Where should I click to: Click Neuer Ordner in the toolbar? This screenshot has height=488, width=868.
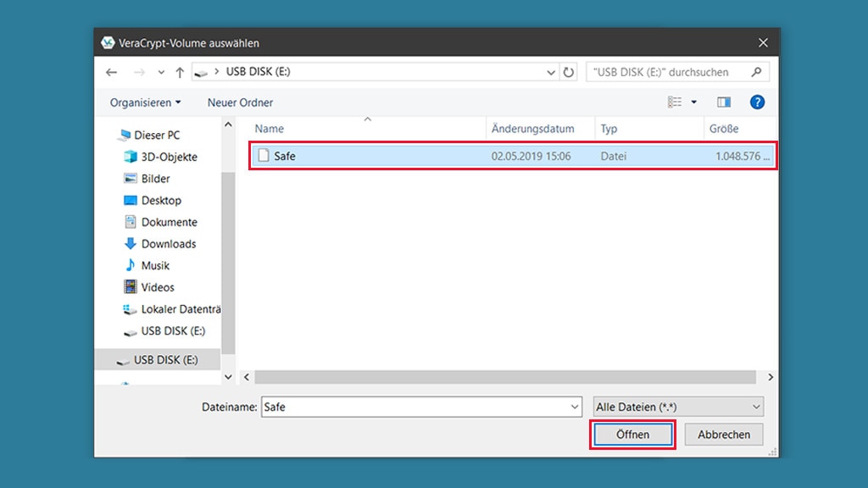click(240, 103)
